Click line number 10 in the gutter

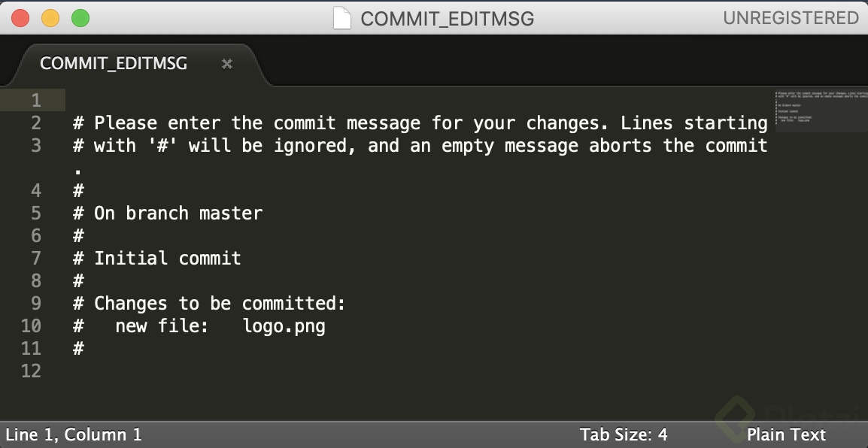(x=31, y=326)
